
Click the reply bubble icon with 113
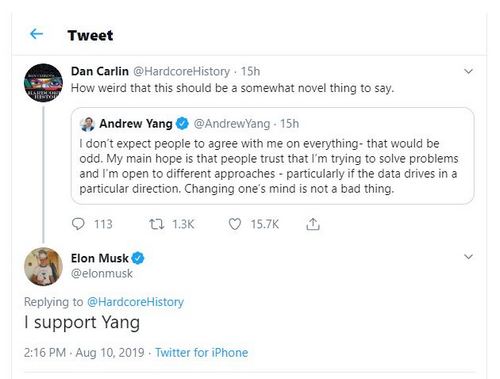(x=78, y=224)
